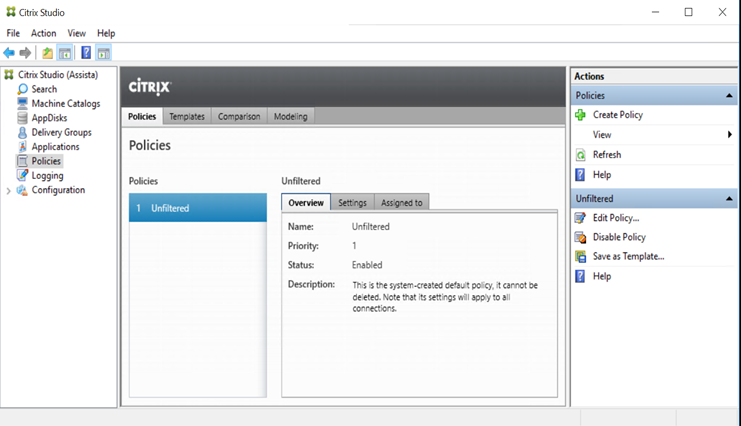741x426 pixels.
Task: Open the Help menu in menu bar
Action: point(106,33)
